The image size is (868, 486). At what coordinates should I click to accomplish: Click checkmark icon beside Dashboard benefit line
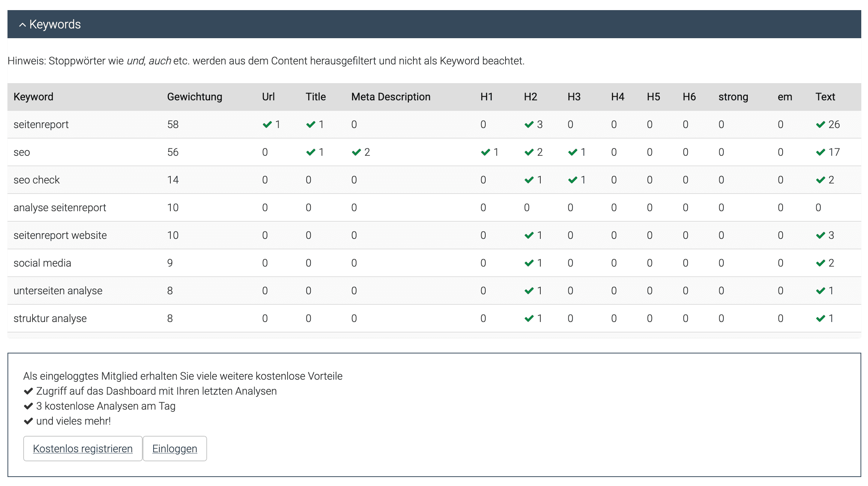click(x=28, y=391)
